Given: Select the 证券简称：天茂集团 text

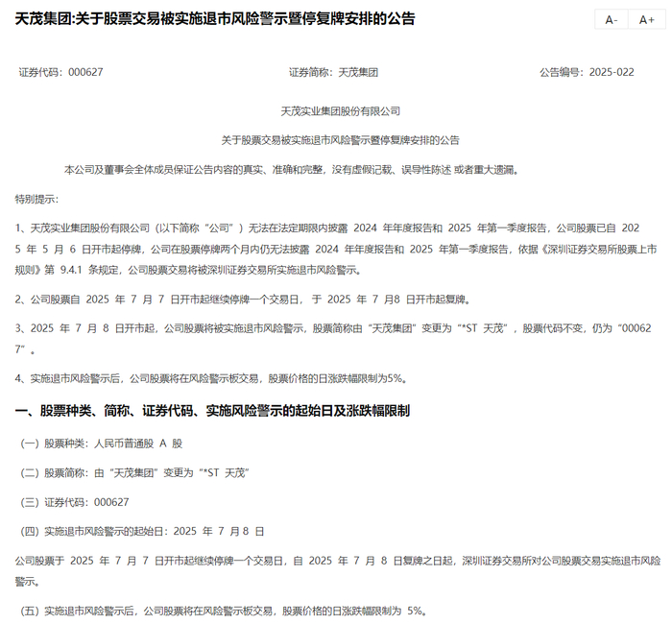Looking at the screenshot, I should click(x=333, y=72).
